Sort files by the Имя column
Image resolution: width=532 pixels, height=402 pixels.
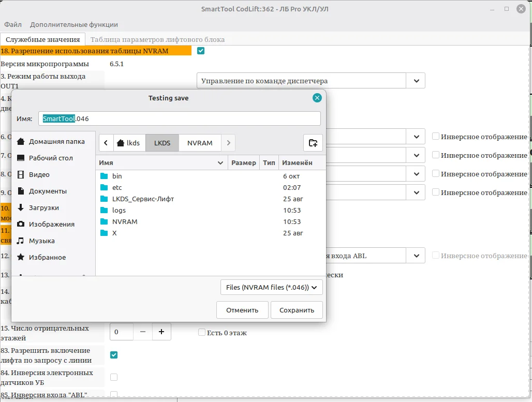(161, 163)
